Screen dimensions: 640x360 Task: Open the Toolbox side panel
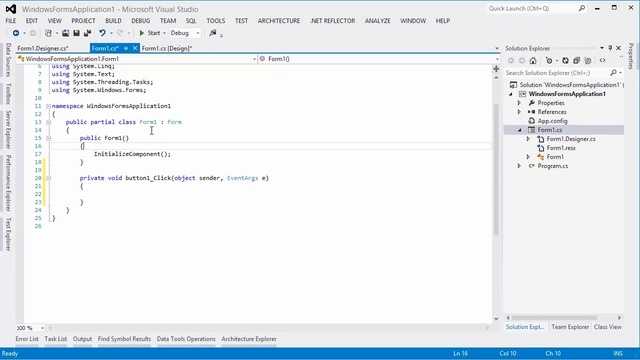pos(8,94)
